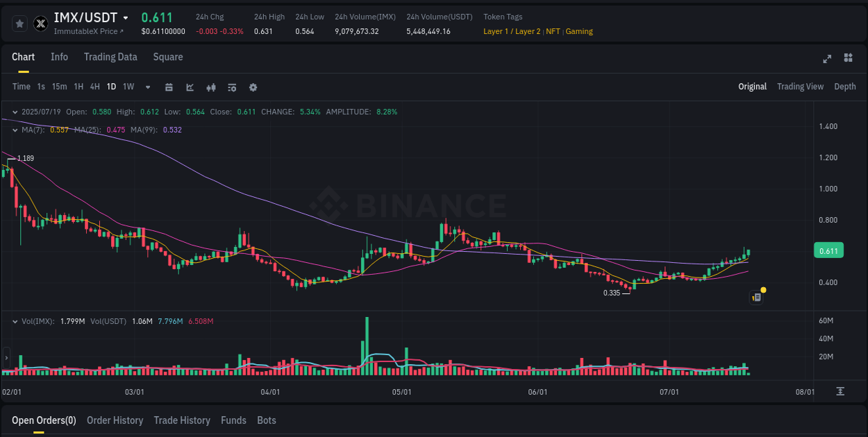The height and width of the screenshot is (437, 868).
Task: Open the chat widget icon on the chart
Action: click(x=756, y=296)
